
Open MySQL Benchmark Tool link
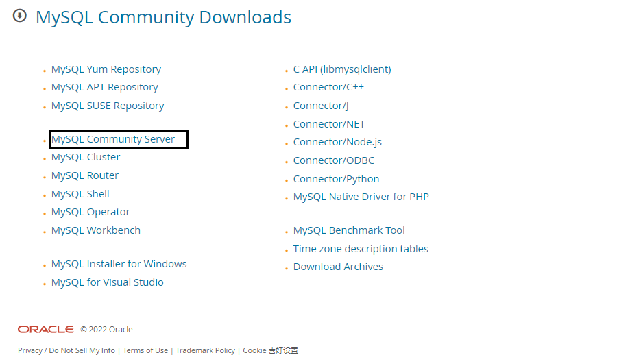[349, 230]
